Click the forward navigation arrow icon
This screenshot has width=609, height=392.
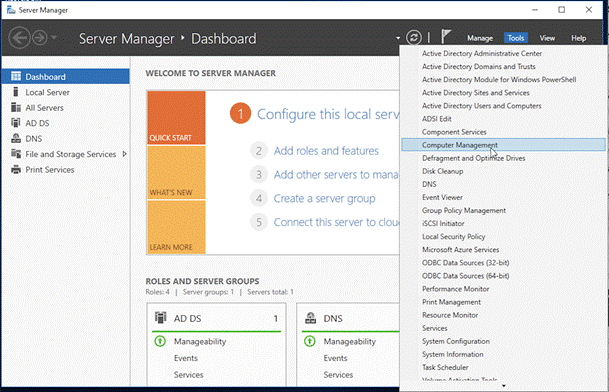(x=39, y=38)
